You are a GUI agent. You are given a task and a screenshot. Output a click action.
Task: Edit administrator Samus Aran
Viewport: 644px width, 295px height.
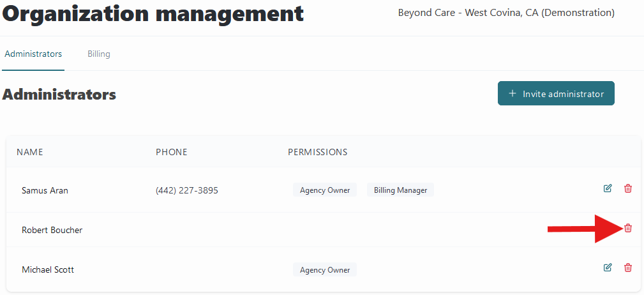coord(608,188)
